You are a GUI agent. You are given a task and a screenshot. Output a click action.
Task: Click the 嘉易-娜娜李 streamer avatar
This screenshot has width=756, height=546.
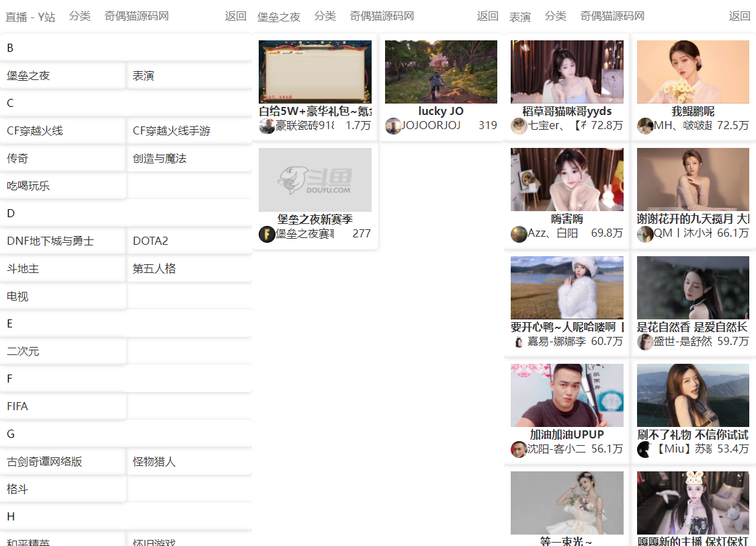pyautogui.click(x=519, y=342)
